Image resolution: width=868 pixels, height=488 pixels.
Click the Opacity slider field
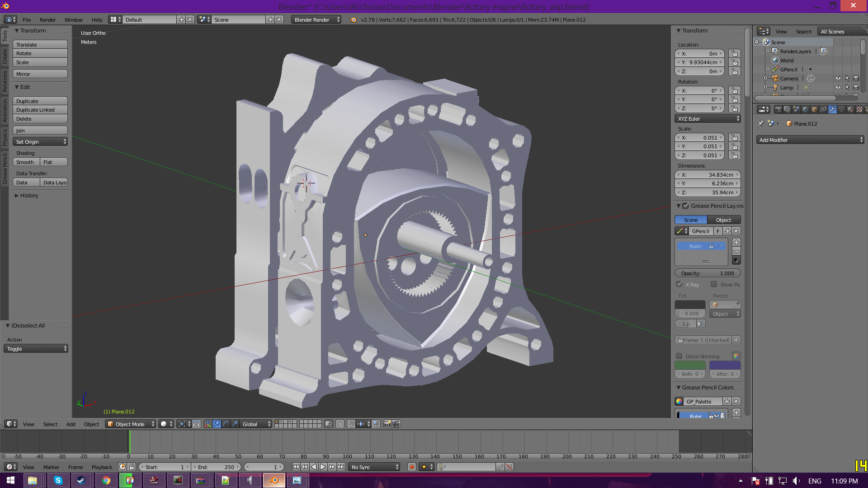[x=707, y=273]
